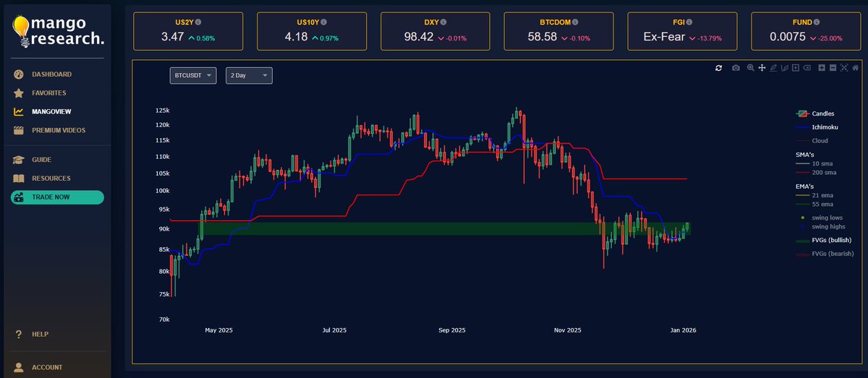Toggle Candles trace in legend
The image size is (868, 378).
coord(815,113)
